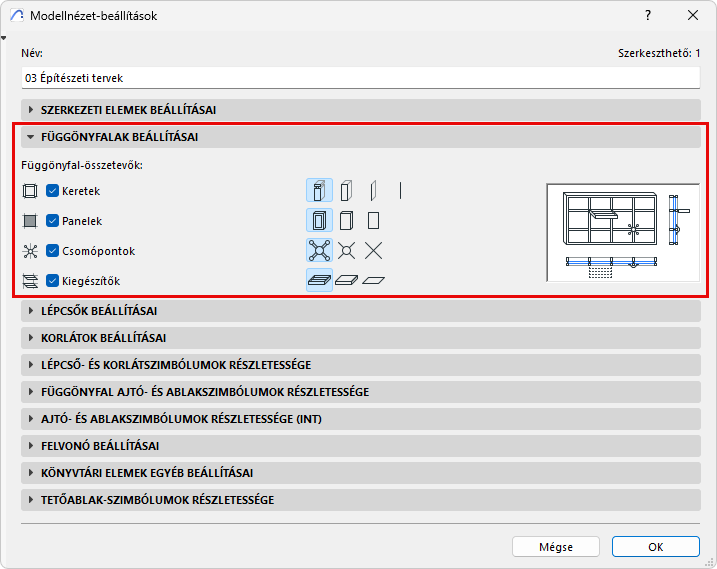This screenshot has height=569, width=717.
Task: Expand Felvonó beállításai section
Action: (x=361, y=446)
